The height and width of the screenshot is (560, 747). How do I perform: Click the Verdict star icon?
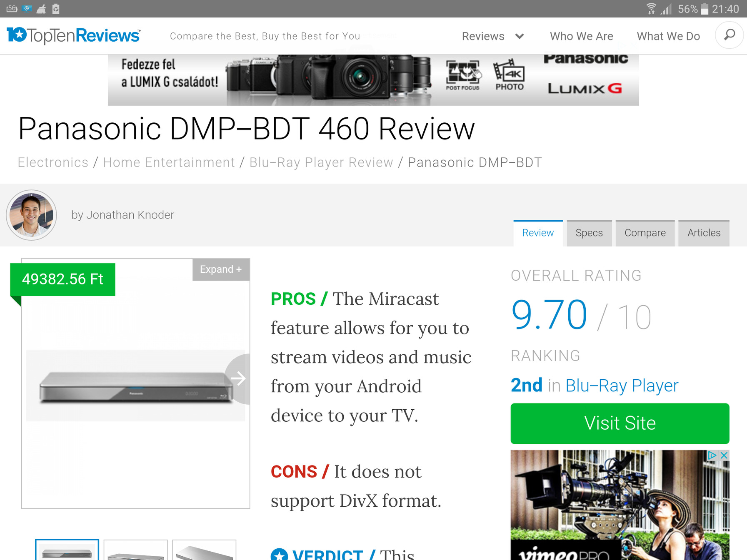click(279, 554)
